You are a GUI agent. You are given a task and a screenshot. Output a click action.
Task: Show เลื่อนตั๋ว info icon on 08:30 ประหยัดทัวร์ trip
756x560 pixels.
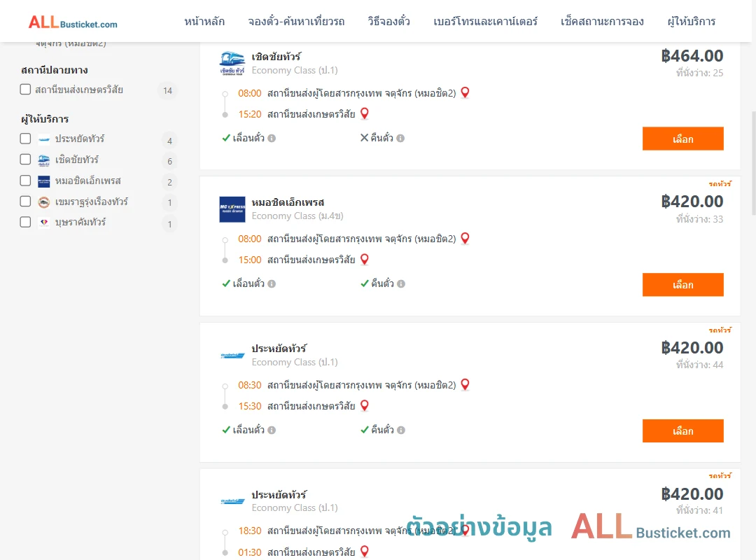(272, 430)
